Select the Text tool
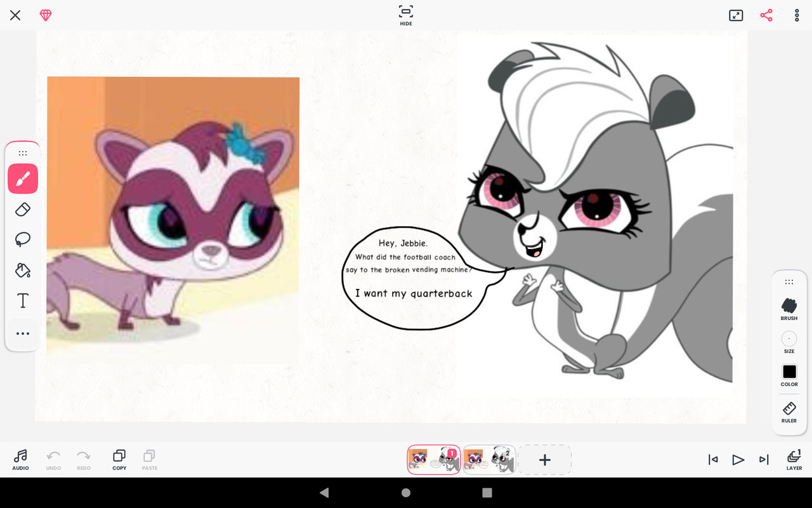The height and width of the screenshot is (508, 812). pyautogui.click(x=23, y=300)
